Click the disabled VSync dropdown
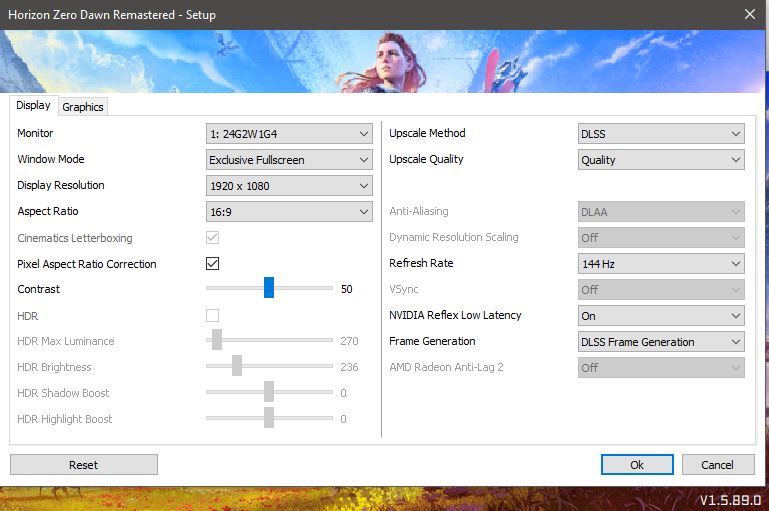The image size is (769, 511). pos(661,289)
